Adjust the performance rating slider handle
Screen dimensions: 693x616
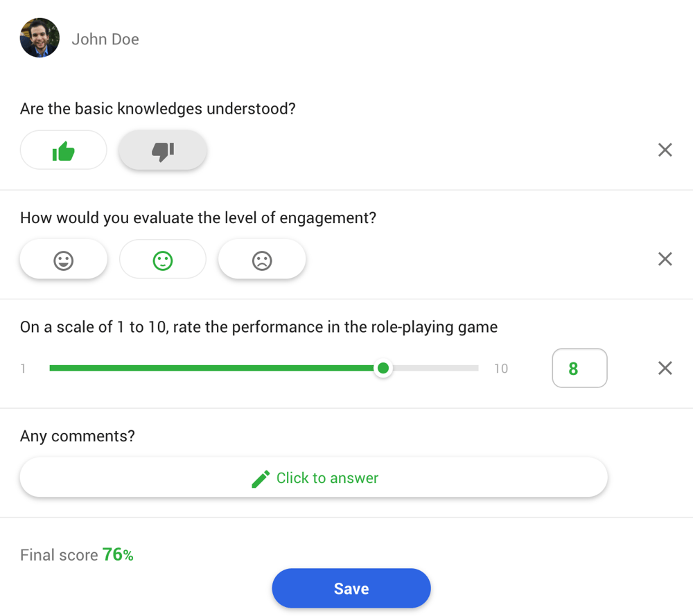pos(383,368)
